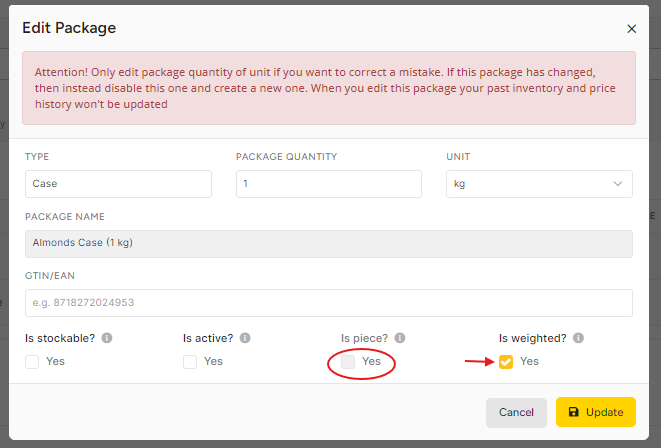Save changes with the Update button
Viewport: 661px width, 448px height.
[x=596, y=412]
